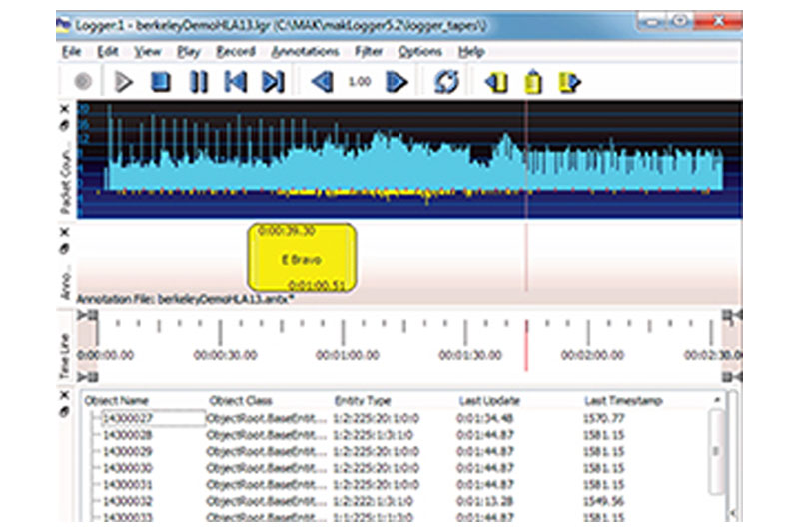Image resolution: width=799 pixels, height=532 pixels.
Task: Click entity type 1:2:225:1:3:1:0
Action: [373, 435]
